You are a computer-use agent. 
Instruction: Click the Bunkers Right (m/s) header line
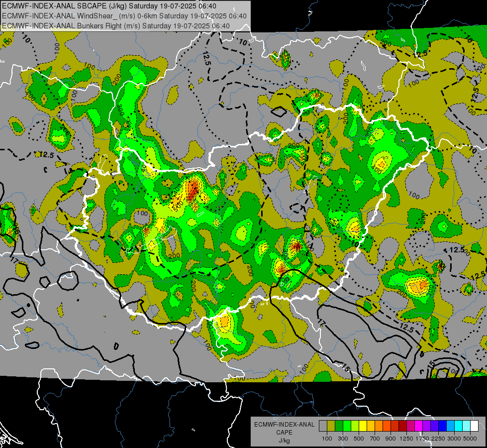coord(115,26)
